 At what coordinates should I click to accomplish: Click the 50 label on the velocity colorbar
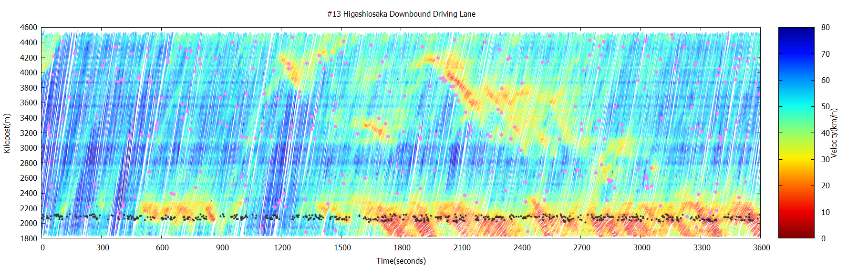825,107
